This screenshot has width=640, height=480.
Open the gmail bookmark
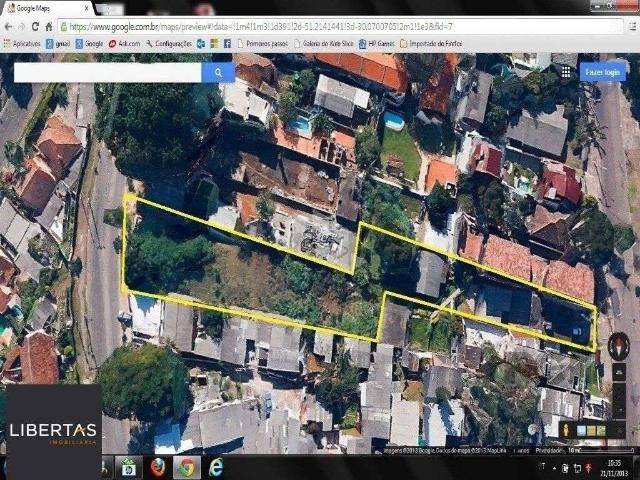click(x=57, y=44)
